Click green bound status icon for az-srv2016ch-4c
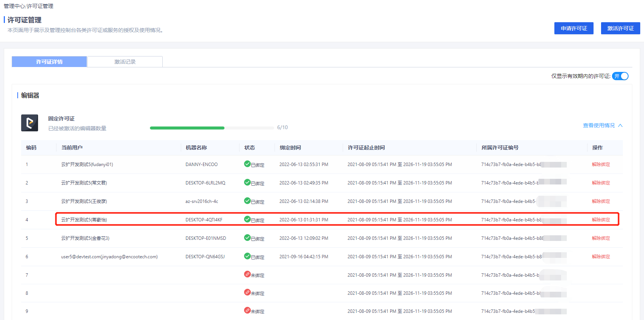 point(247,201)
